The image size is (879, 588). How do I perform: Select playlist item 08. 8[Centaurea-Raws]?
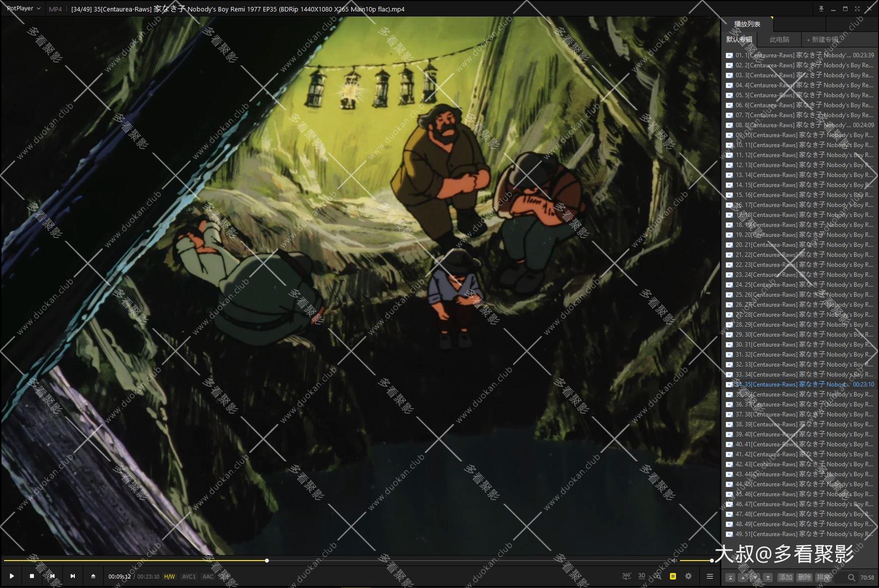800,125
